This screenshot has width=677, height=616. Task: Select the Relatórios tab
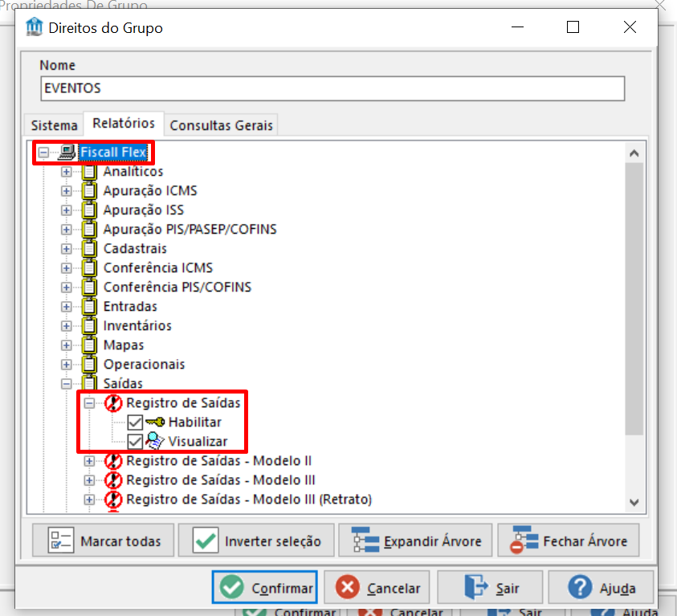124,124
